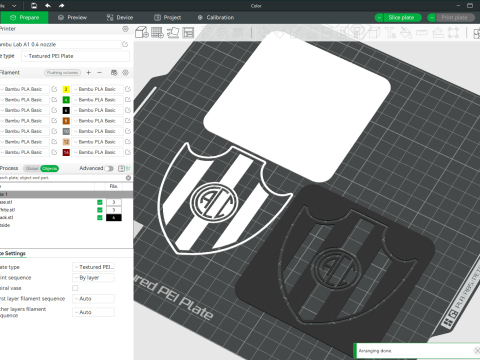Open the Slice plate dropdown arrow

click(379, 18)
